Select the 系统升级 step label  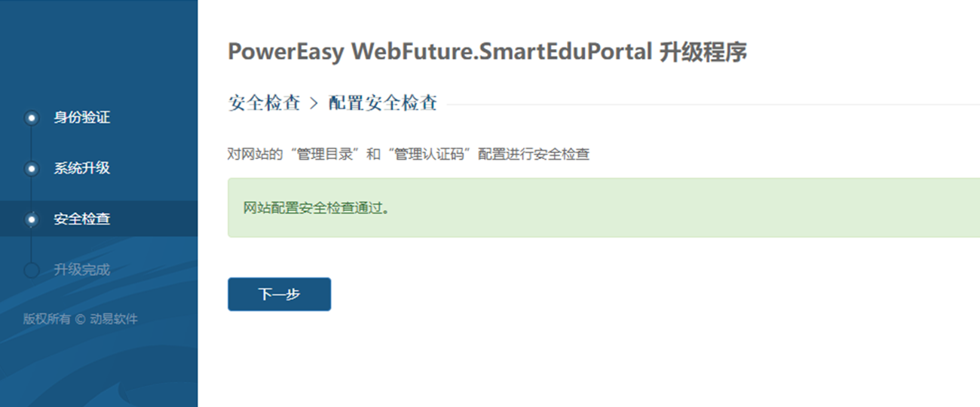point(81,169)
